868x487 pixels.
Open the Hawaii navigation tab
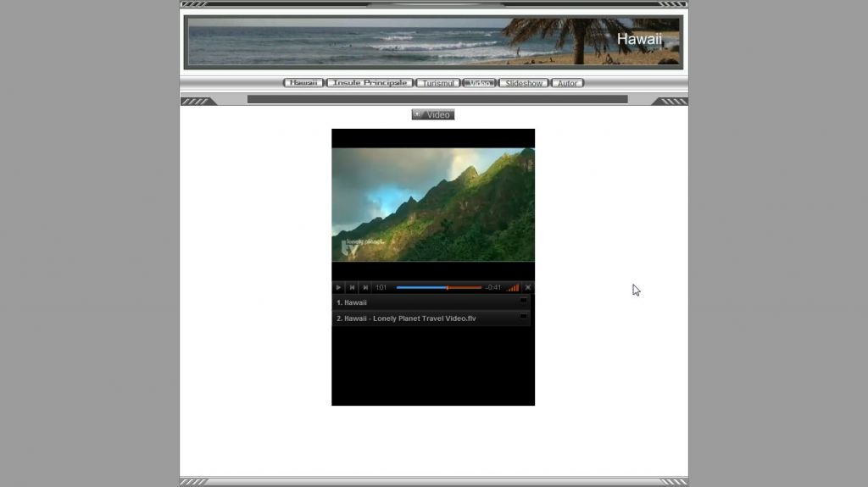303,83
